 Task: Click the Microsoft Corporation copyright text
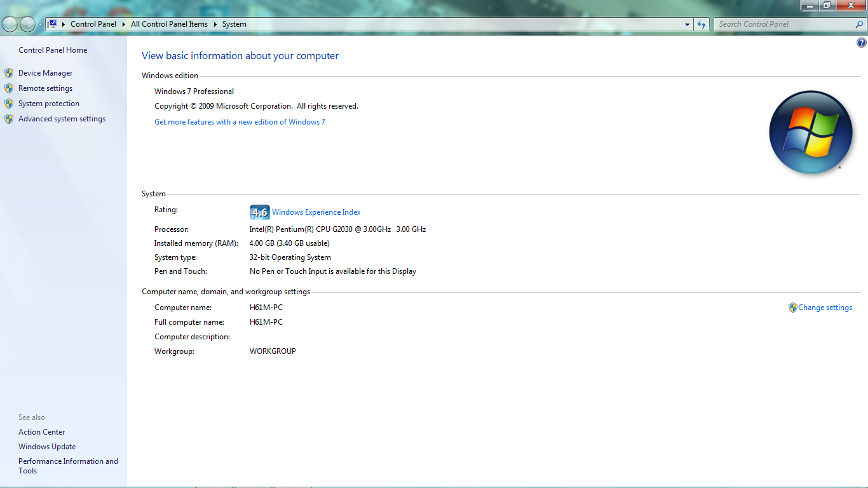(256, 106)
